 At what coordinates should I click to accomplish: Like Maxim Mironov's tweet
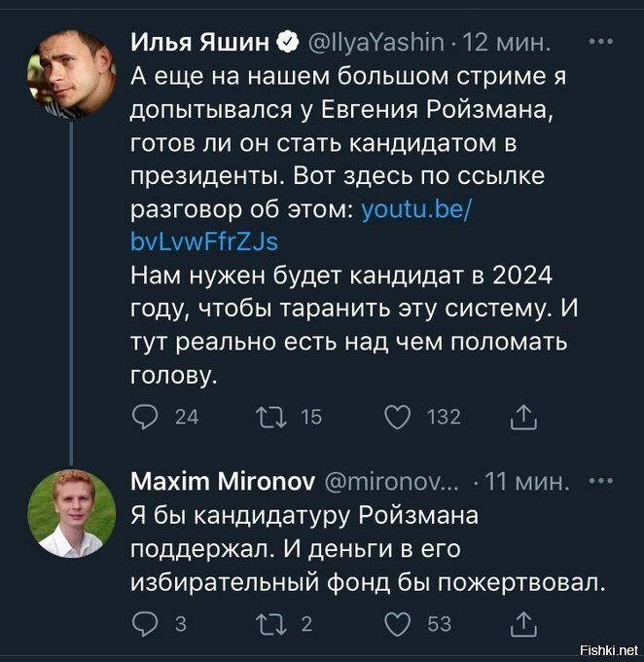pyautogui.click(x=398, y=624)
